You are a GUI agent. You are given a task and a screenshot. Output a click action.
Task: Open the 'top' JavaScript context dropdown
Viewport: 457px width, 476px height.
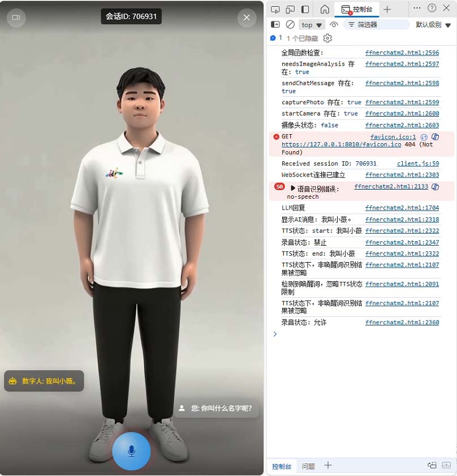coord(312,24)
